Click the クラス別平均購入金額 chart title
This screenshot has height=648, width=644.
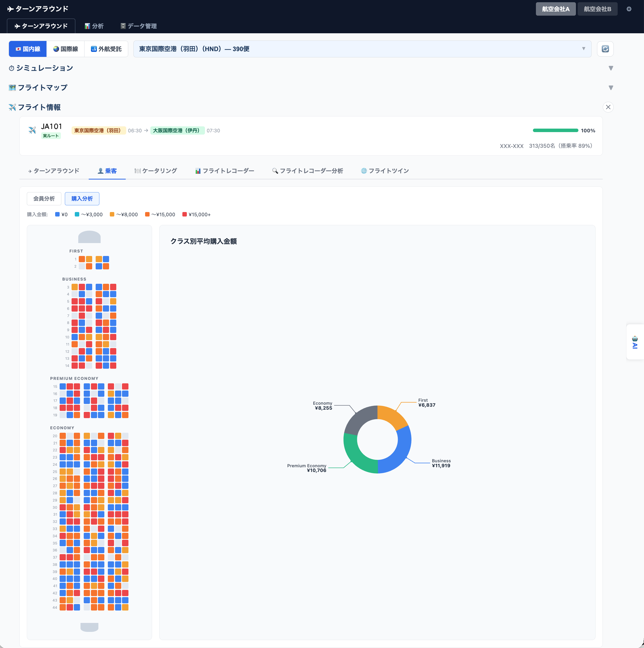(203, 242)
